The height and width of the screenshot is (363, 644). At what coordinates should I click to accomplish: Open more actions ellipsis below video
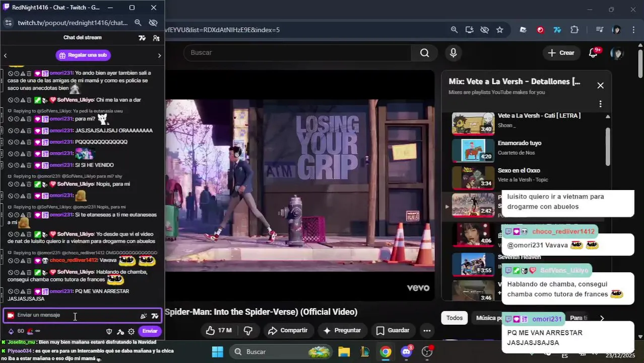427,331
